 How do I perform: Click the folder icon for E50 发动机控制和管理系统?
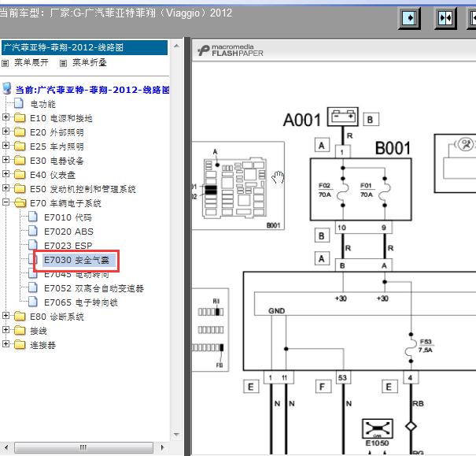[20, 189]
